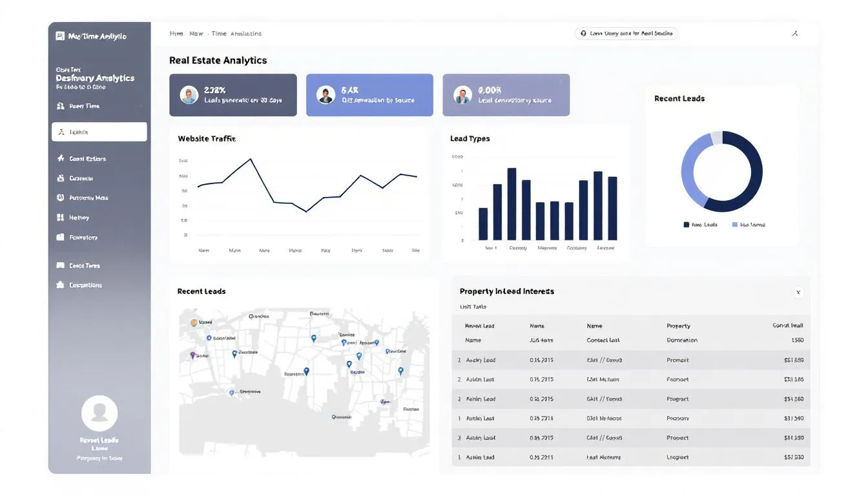The height and width of the screenshot is (496, 868).
Task: Expand the chevron beside Real Time in sidebar
Action: [142, 105]
